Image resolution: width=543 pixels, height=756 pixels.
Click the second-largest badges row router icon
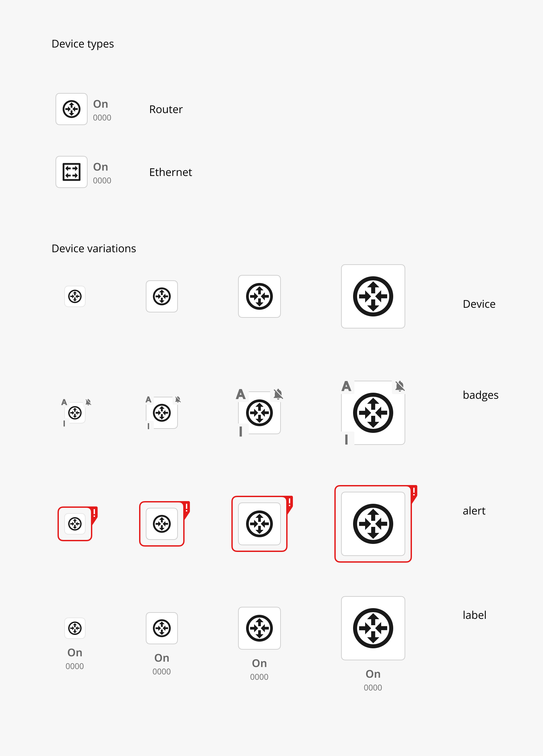coord(259,413)
